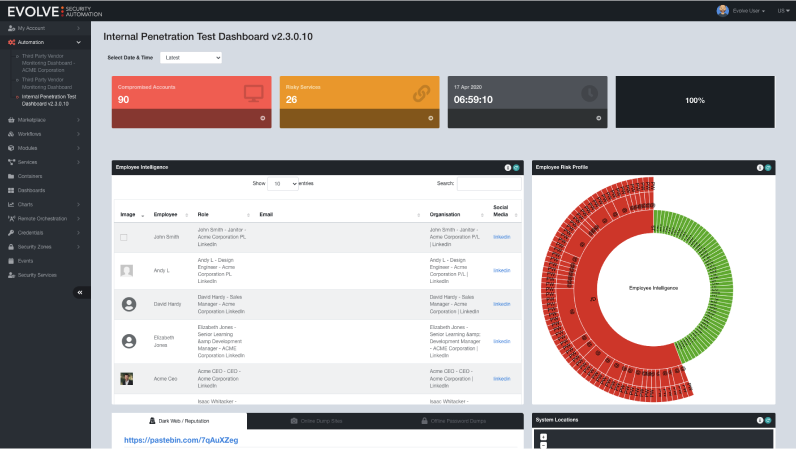Viewport: 796px width, 449px height.
Task: Open the Select Date & Time dropdown
Action: 190,58
